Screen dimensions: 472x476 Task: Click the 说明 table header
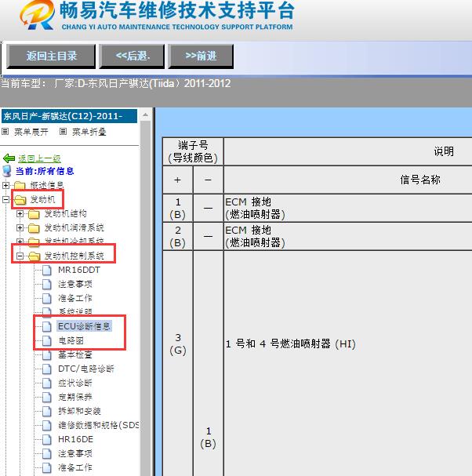(x=444, y=151)
